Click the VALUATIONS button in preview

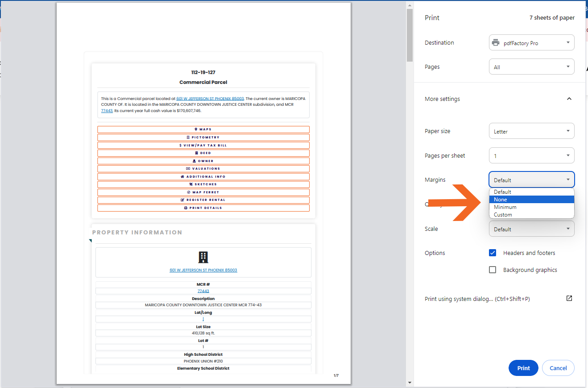203,168
